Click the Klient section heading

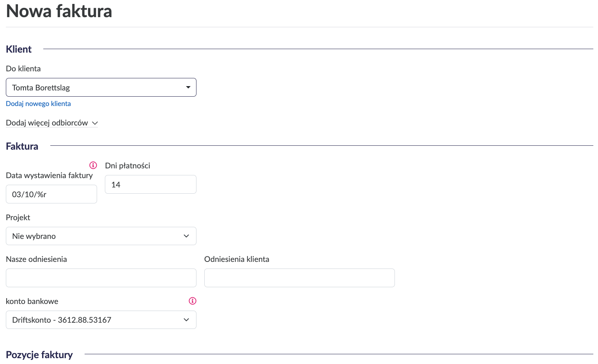point(19,49)
